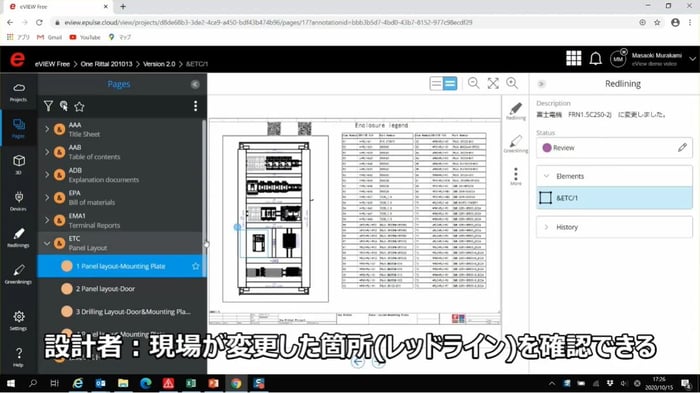Open the YouTube bookmark
Screen dimensions: 700x393
coord(85,38)
